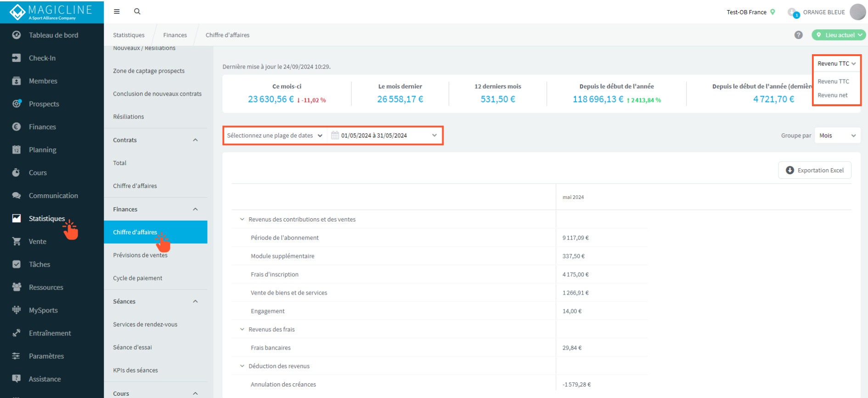The image size is (868, 398).
Task: Open the Paramètres sliders icon
Action: point(17,356)
